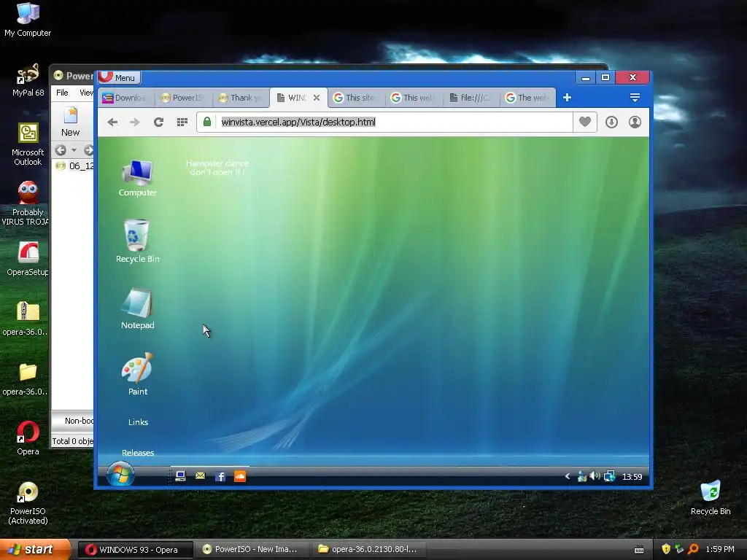This screenshot has height=560, width=747.
Task: Click the SoundCloud quick launch icon
Action: click(x=240, y=476)
